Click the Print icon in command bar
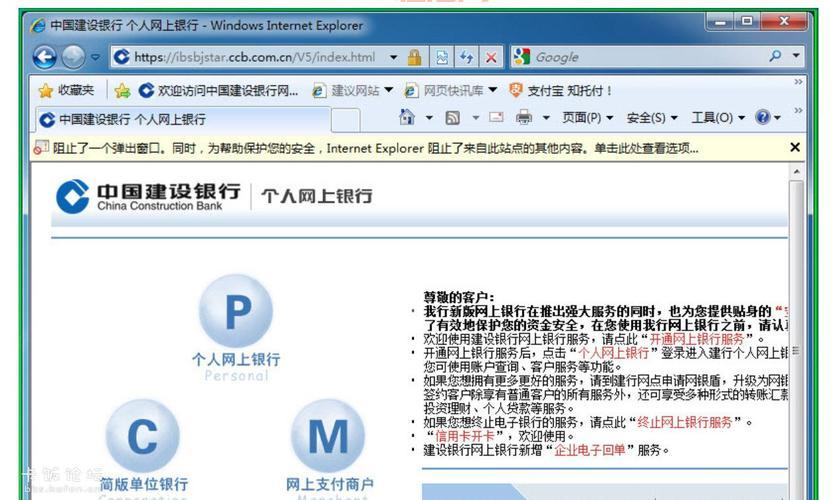This screenshot has height=500, width=835. pyautogui.click(x=524, y=118)
